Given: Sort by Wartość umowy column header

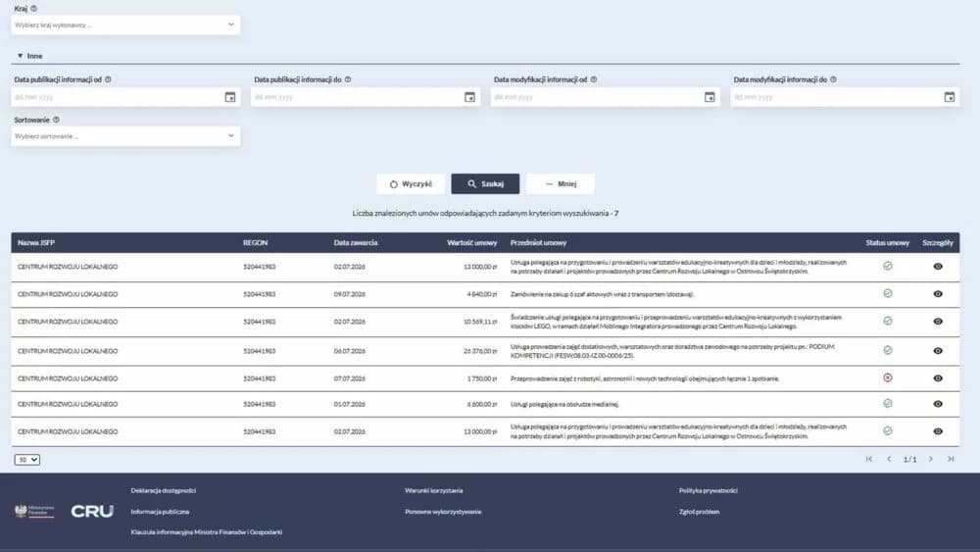Looking at the screenshot, I should [472, 242].
